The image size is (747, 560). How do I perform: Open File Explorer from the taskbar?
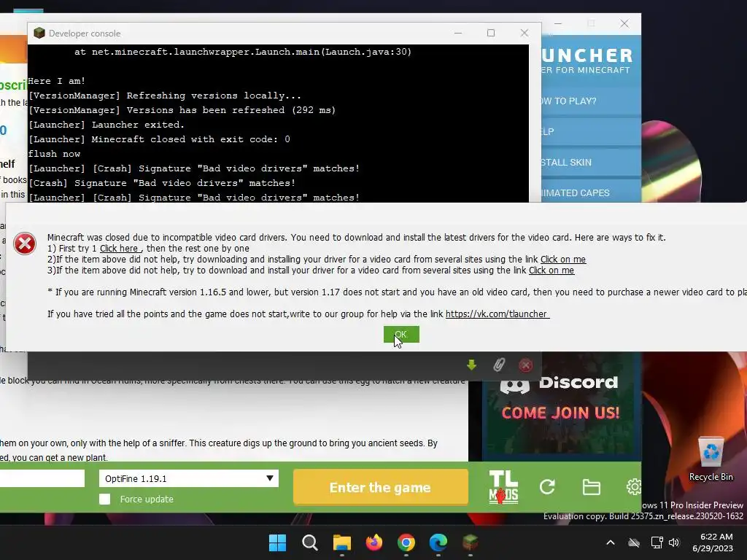pyautogui.click(x=341, y=542)
